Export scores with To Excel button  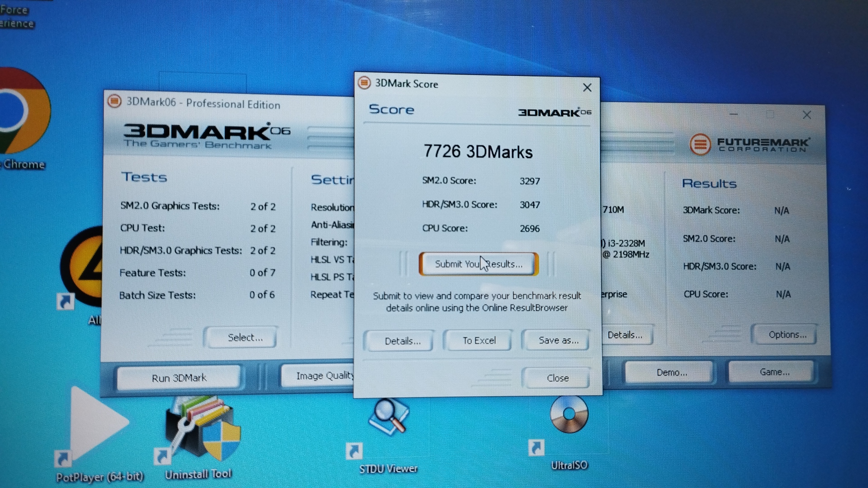(x=478, y=341)
